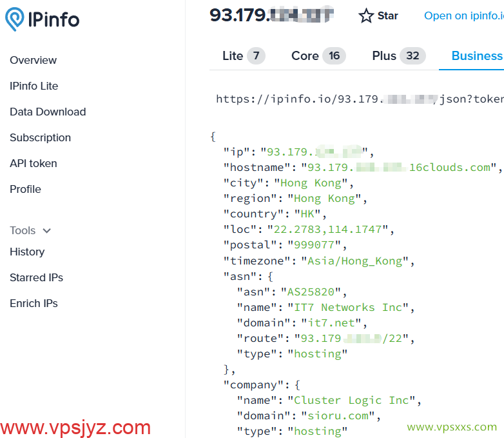Select the Business tab

pyautogui.click(x=476, y=56)
